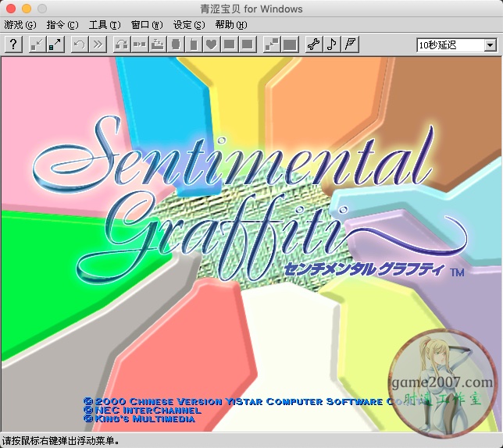Image resolution: width=503 pixels, height=448 pixels.
Task: Open the 设定(S) menu
Action: click(x=189, y=25)
